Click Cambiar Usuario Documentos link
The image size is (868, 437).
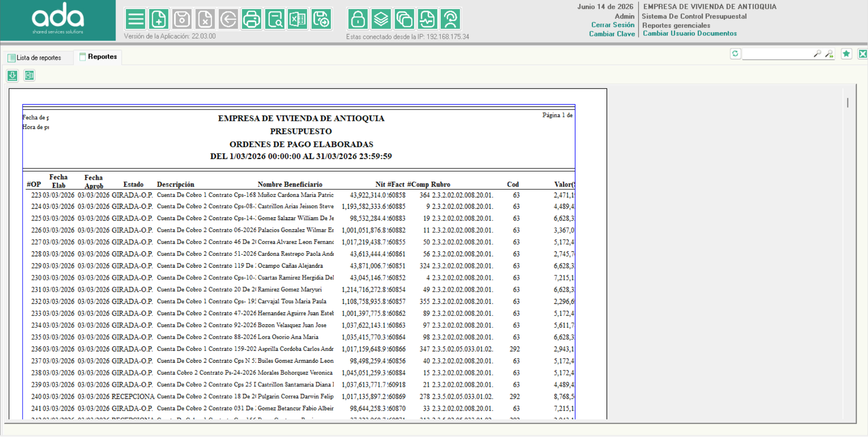690,34
